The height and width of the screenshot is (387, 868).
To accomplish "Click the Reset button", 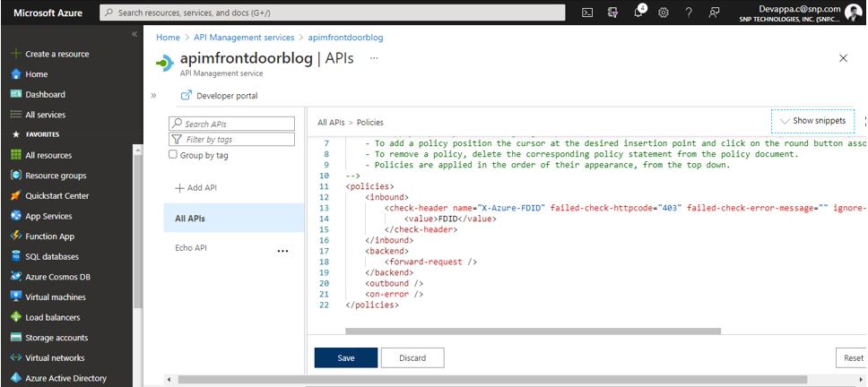I will [x=851, y=357].
